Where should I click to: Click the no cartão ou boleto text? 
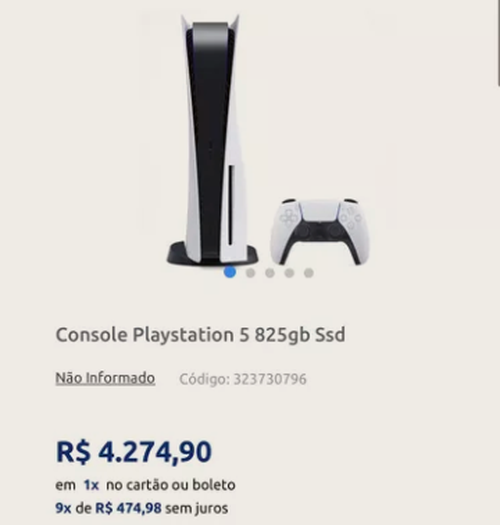coord(171,485)
